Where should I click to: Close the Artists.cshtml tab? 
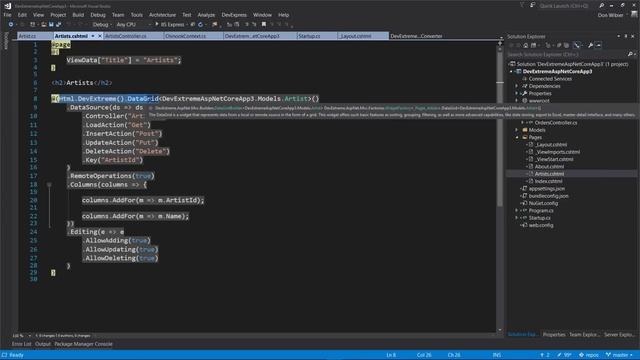click(100, 36)
